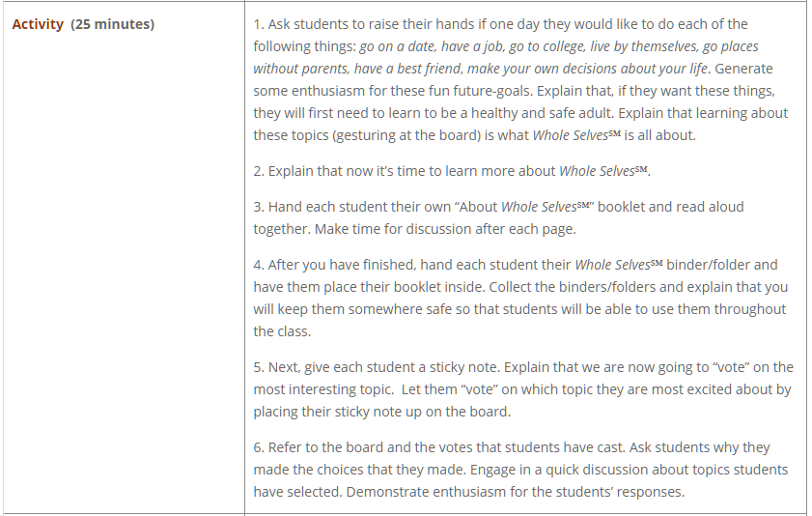The height and width of the screenshot is (516, 812).
Task: Click the italic phrase "go on a date"
Action: 399,46
